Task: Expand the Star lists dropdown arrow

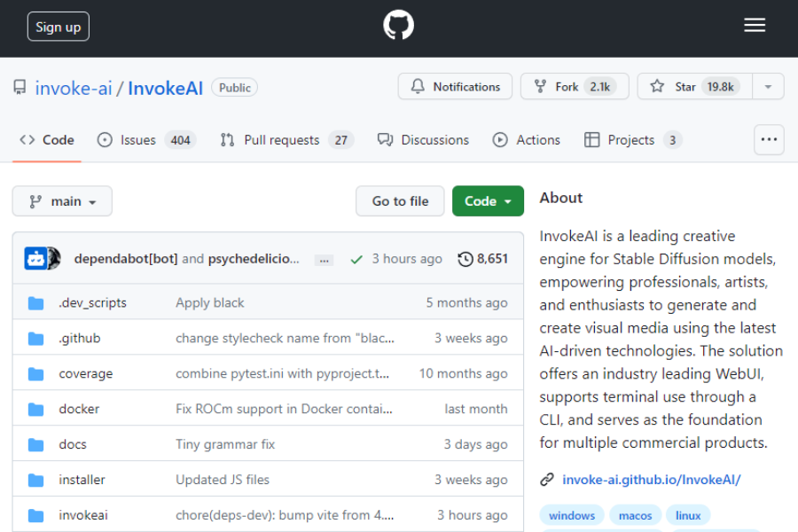Action: click(768, 87)
